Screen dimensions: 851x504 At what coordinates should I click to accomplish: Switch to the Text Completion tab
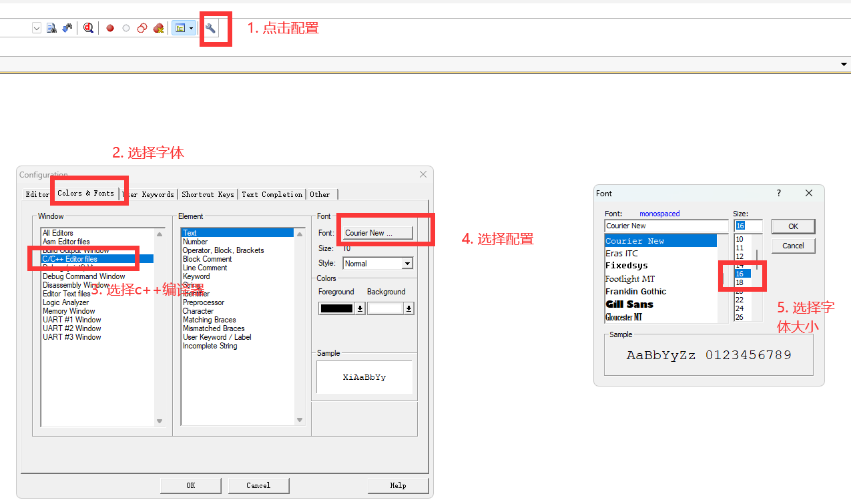(272, 194)
